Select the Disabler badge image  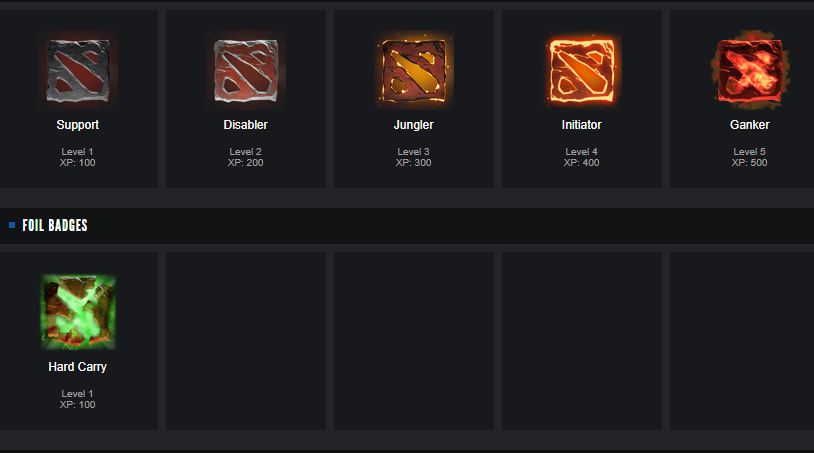[246, 71]
